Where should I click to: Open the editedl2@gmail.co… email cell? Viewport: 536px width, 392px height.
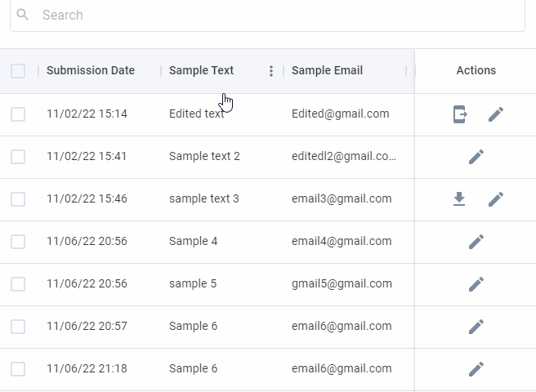(x=344, y=156)
